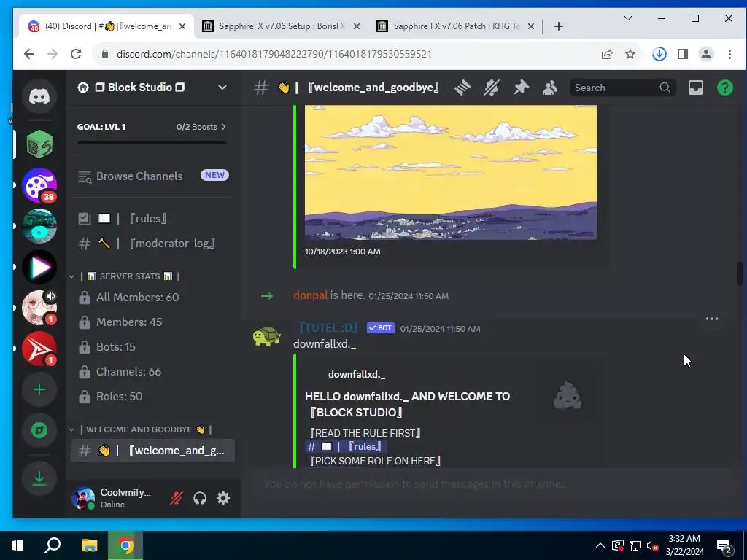Select Channels: 66 locked channel
Screen dimensions: 747x560
(x=152, y=371)
